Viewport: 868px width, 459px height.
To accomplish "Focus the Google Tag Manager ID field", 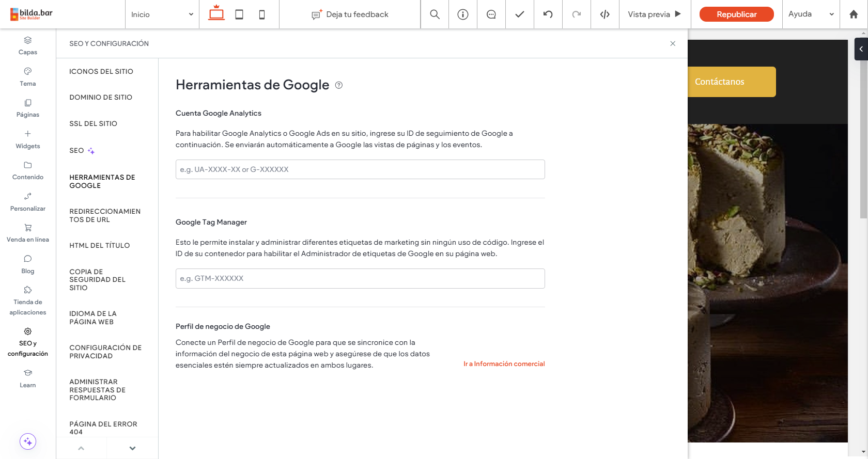I will pyautogui.click(x=360, y=278).
